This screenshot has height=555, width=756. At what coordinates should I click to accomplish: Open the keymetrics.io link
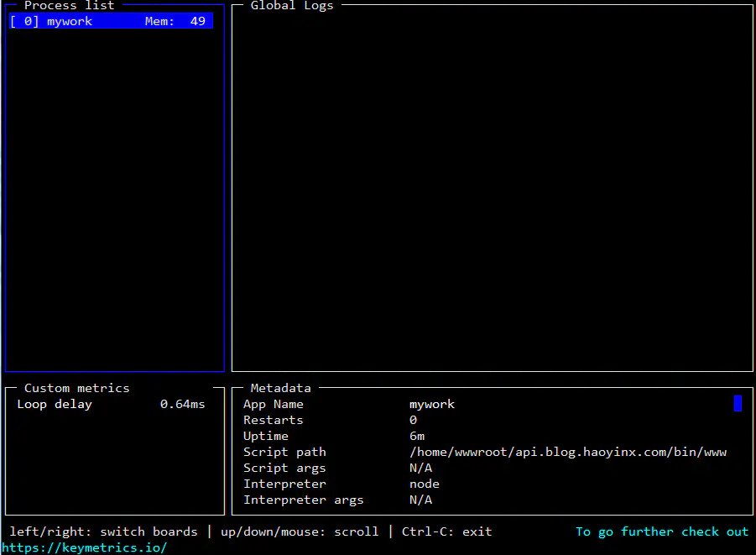(x=85, y=547)
